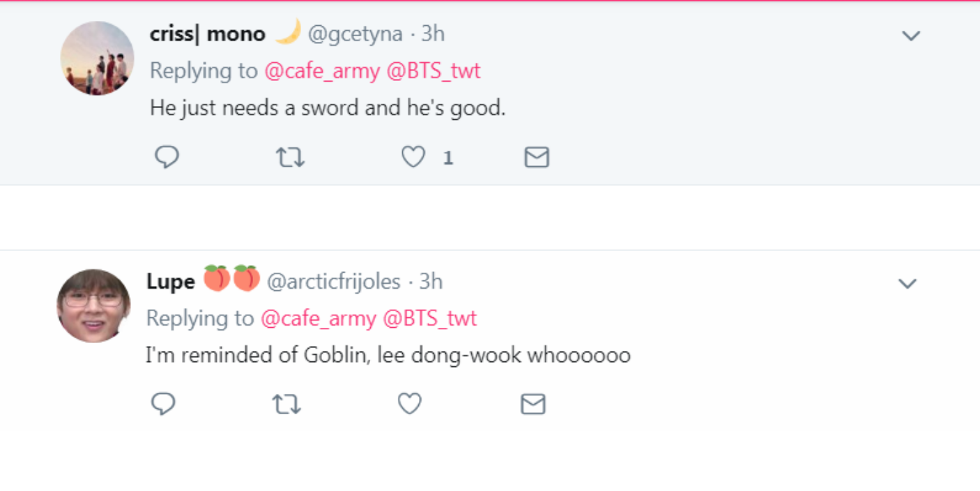Reply to criss| mono's sword tweet
This screenshot has width=980, height=491.
(167, 157)
